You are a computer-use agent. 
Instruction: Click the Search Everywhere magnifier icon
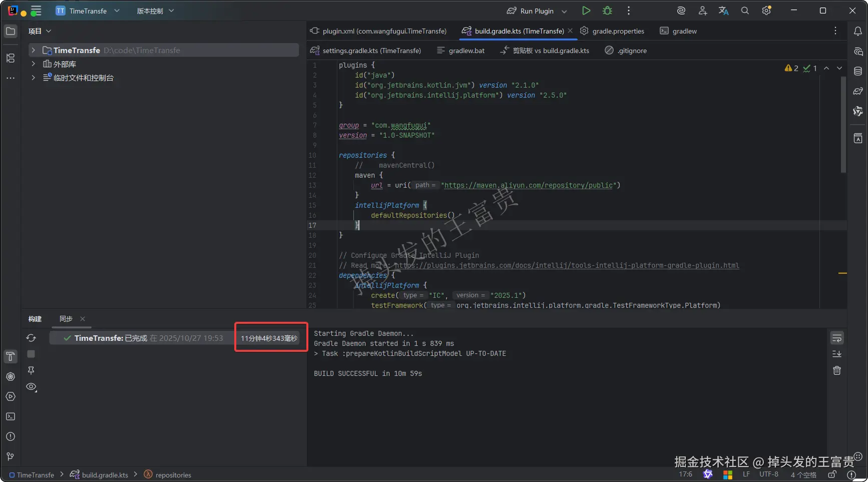745,11
